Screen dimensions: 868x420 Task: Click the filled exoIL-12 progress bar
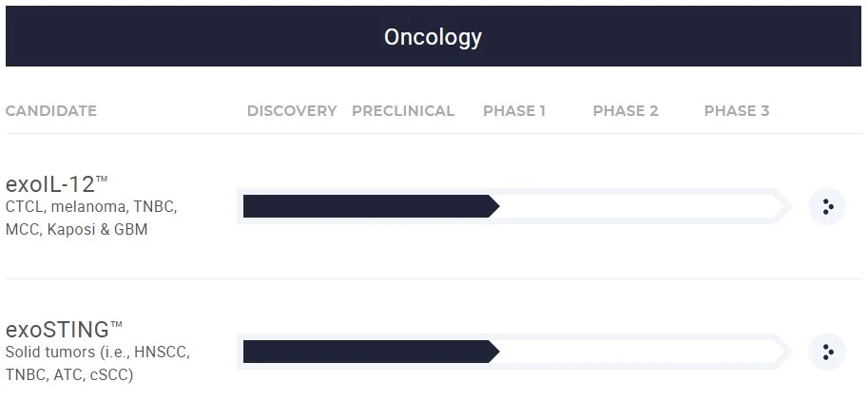tap(366, 206)
